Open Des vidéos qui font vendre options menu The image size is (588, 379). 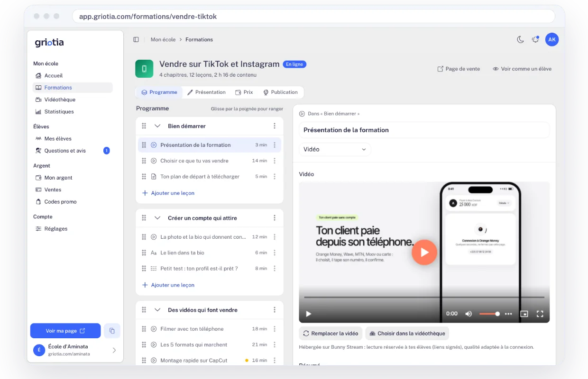pos(275,310)
